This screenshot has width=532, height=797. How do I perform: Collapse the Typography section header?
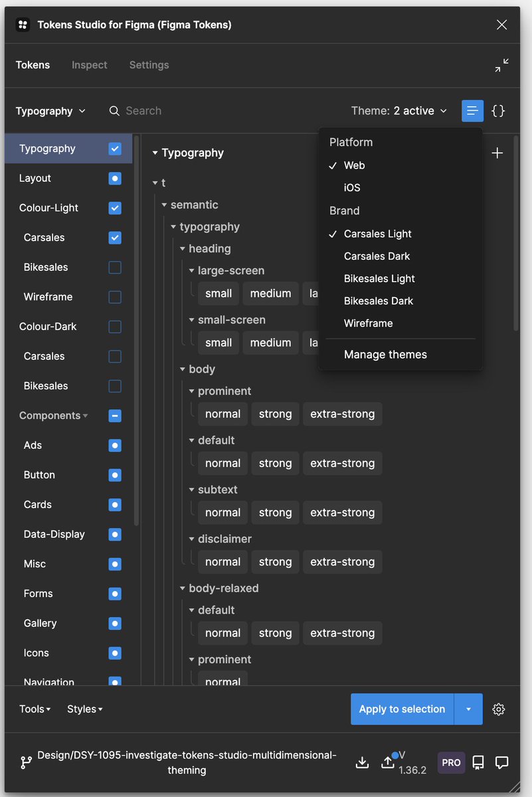pos(188,153)
